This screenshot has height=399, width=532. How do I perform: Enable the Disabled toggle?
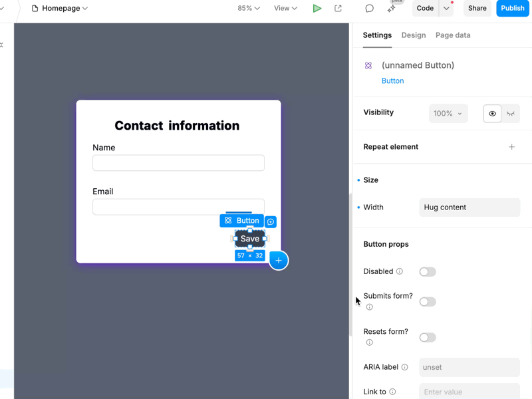click(x=428, y=271)
